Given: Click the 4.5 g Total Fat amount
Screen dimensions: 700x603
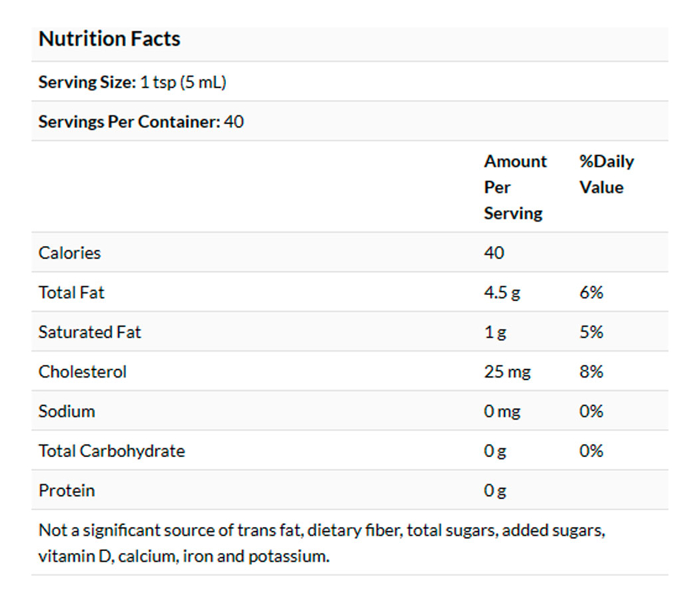Looking at the screenshot, I should point(502,292).
